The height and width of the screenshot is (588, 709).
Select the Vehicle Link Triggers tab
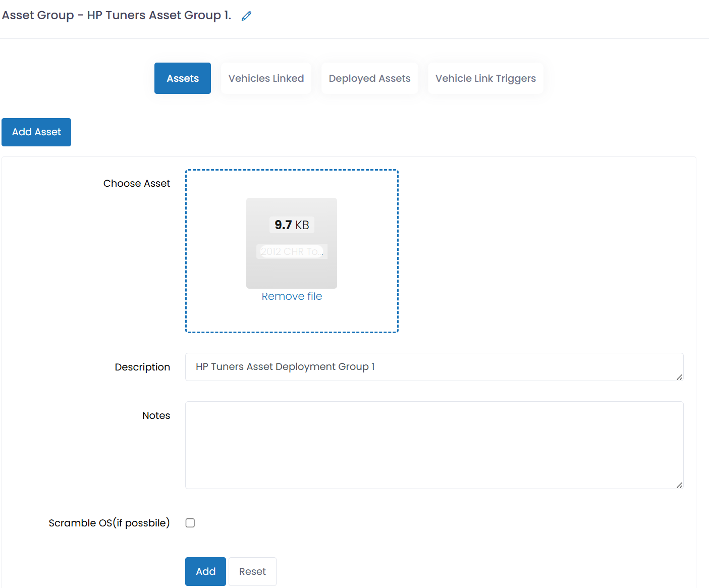click(485, 78)
